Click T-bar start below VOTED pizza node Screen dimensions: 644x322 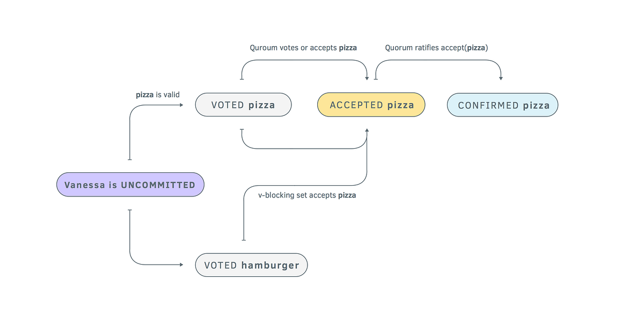click(242, 130)
